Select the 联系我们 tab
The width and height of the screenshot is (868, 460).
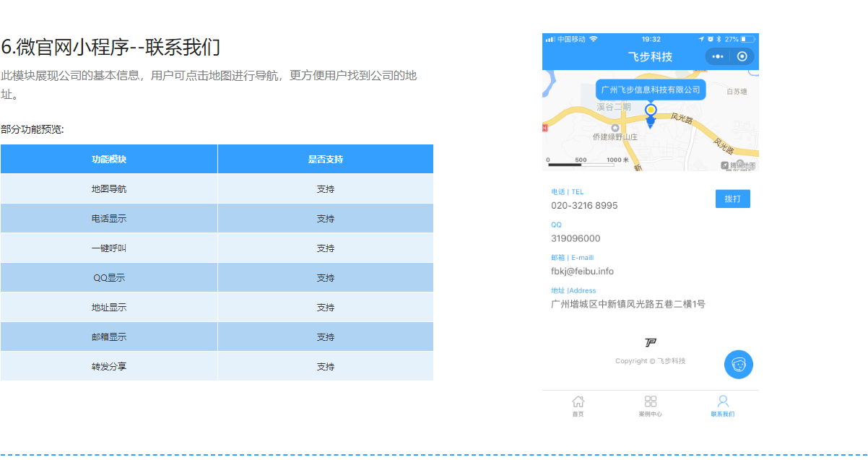[723, 406]
